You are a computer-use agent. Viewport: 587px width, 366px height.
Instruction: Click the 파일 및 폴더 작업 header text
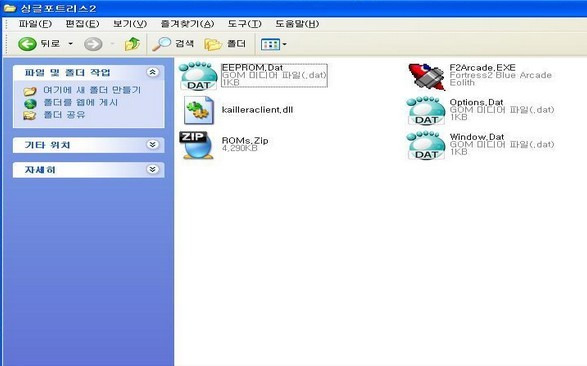(67, 73)
